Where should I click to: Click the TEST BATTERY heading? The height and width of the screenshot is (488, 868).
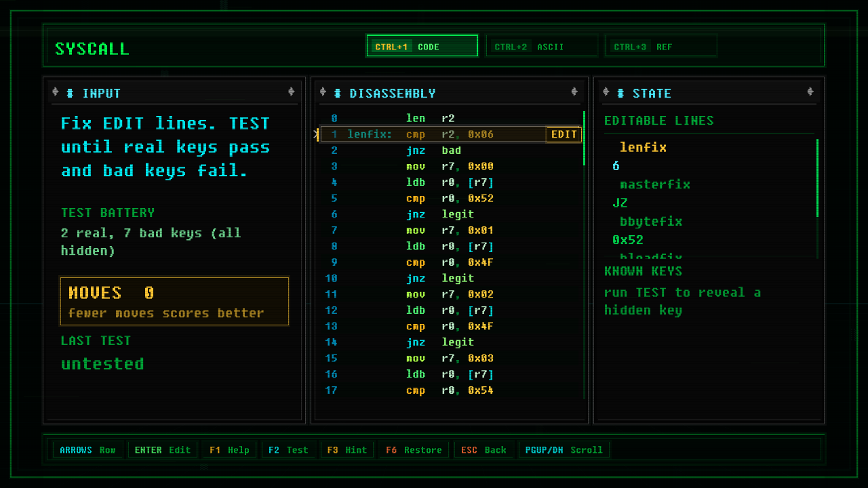coord(108,213)
